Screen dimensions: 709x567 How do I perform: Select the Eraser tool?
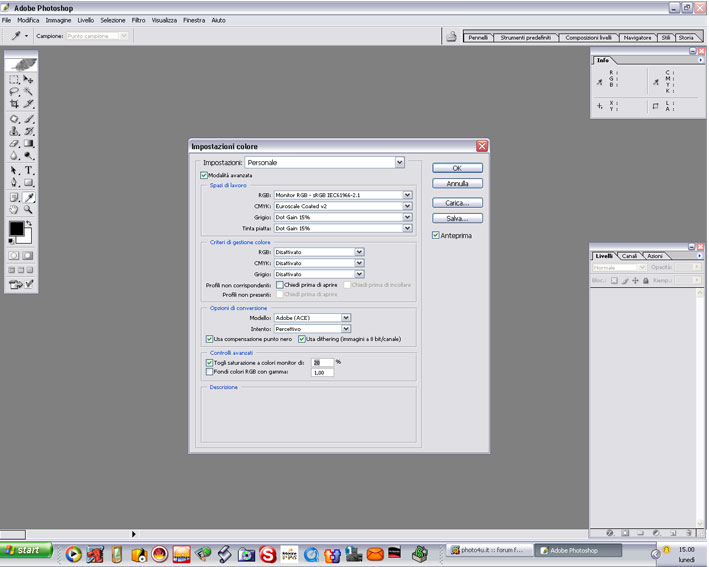tap(14, 143)
